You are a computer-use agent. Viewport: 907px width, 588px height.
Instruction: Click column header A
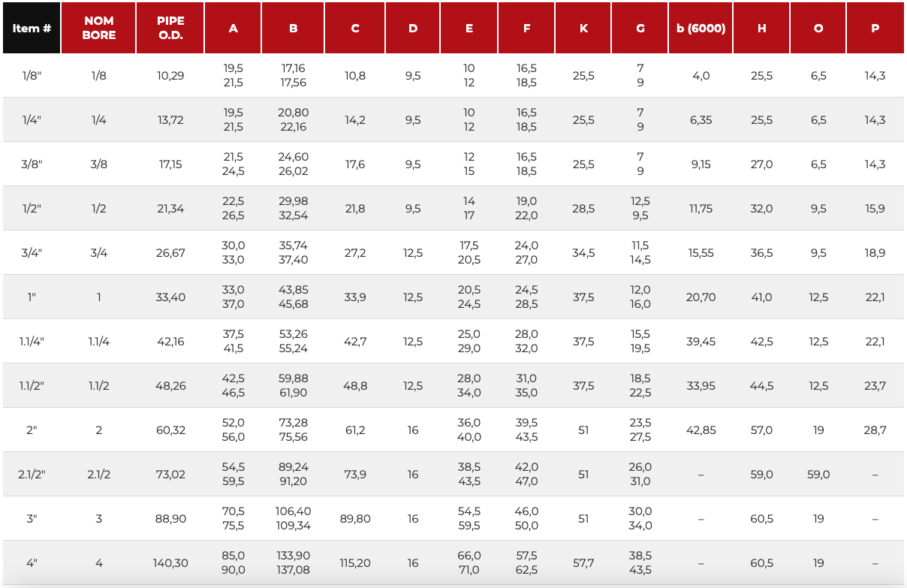click(x=234, y=28)
